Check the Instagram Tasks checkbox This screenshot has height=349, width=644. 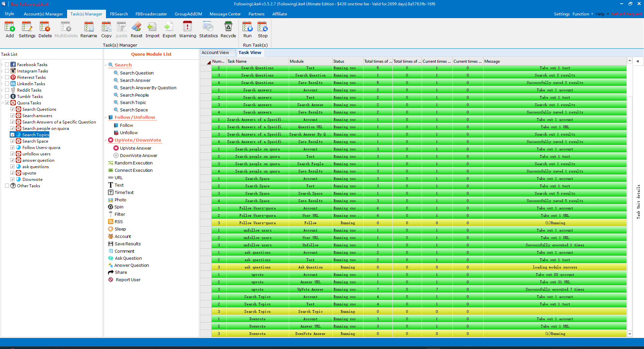pyautogui.click(x=7, y=71)
